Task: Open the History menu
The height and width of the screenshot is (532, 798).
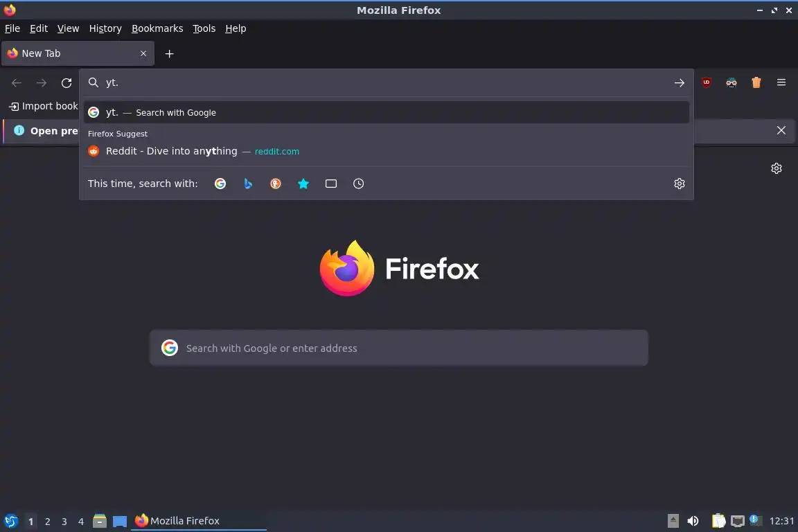Action: point(105,28)
